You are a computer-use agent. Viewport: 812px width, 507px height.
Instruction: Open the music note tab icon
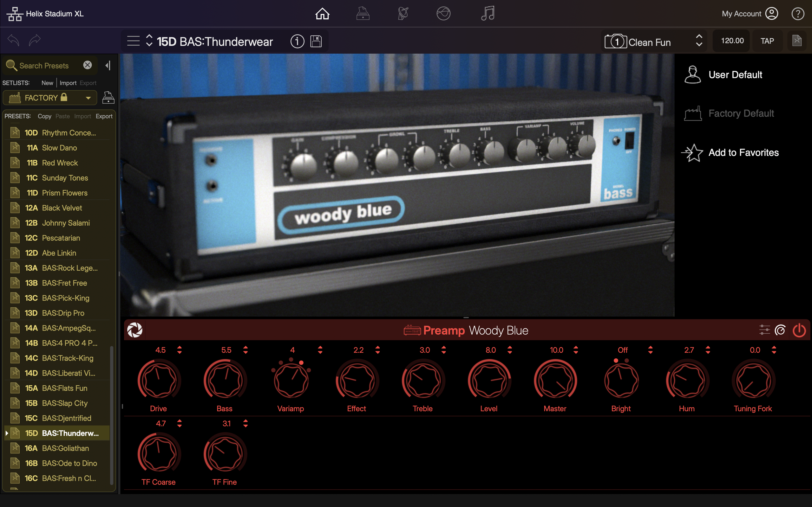coord(487,14)
